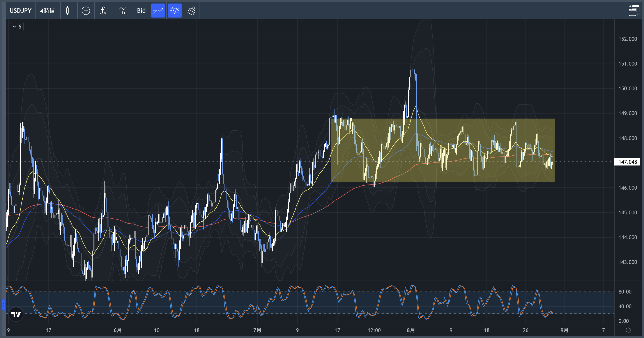This screenshot has width=644, height=338.
Task: Click the 152.000 price axis label
Action: pyautogui.click(x=628, y=39)
